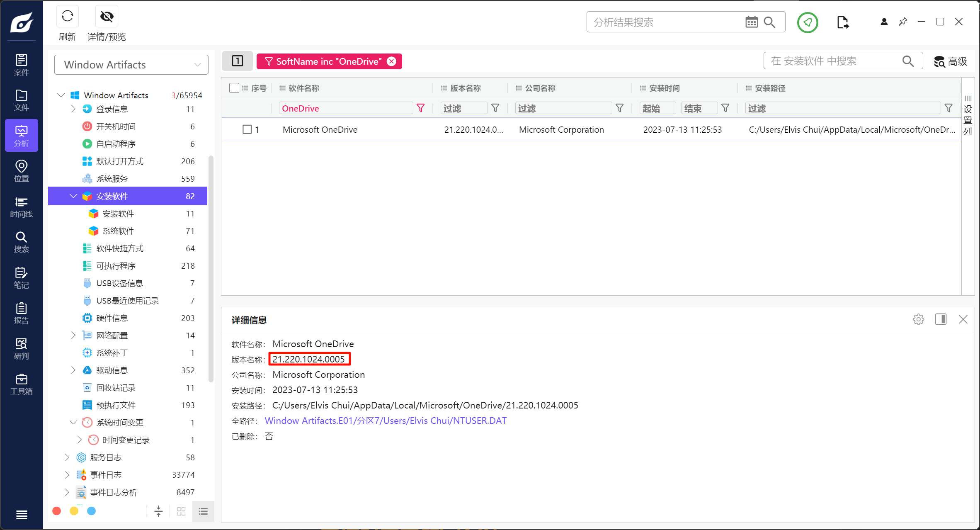The height and width of the screenshot is (530, 980).
Task: Toggle the select-all header checkbox
Action: click(234, 88)
